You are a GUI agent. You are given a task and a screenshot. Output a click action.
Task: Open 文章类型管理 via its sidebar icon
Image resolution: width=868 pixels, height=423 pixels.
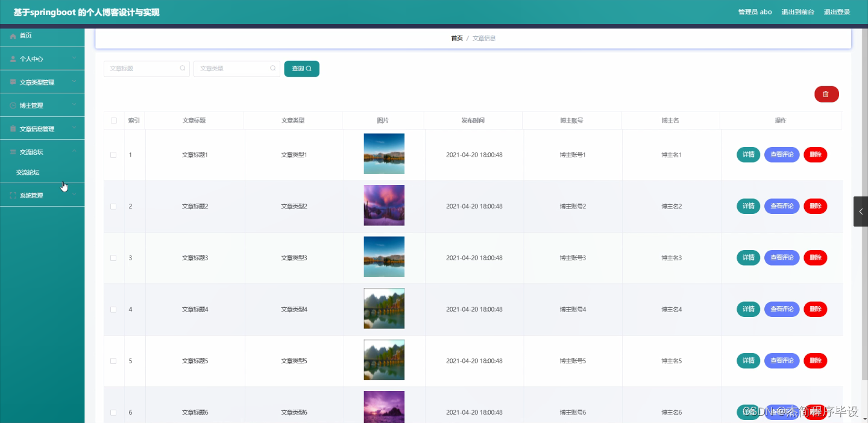click(13, 81)
